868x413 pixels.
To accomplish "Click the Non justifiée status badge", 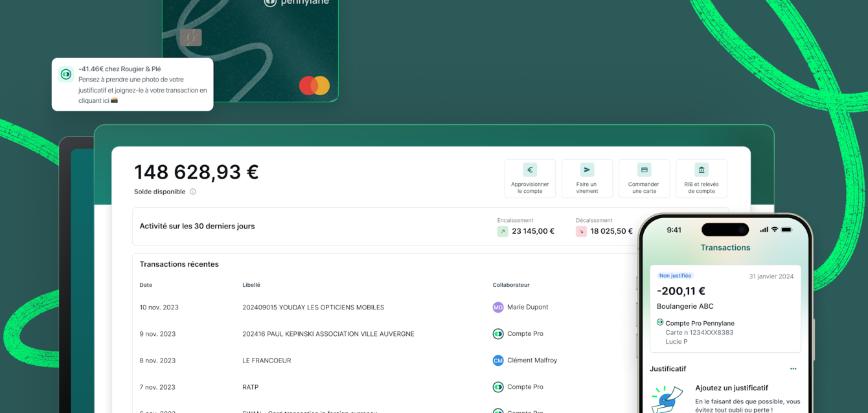I will (675, 276).
